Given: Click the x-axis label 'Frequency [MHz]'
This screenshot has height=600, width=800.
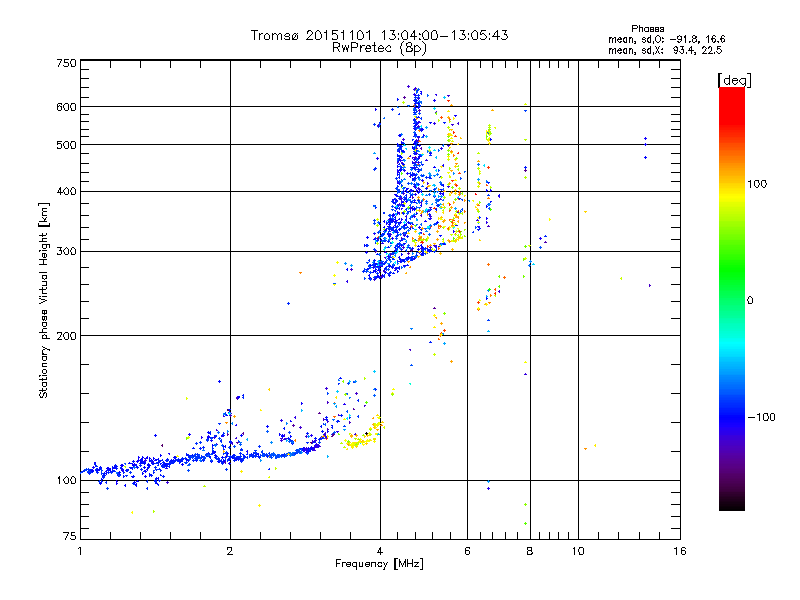Looking at the screenshot, I should [x=379, y=564].
